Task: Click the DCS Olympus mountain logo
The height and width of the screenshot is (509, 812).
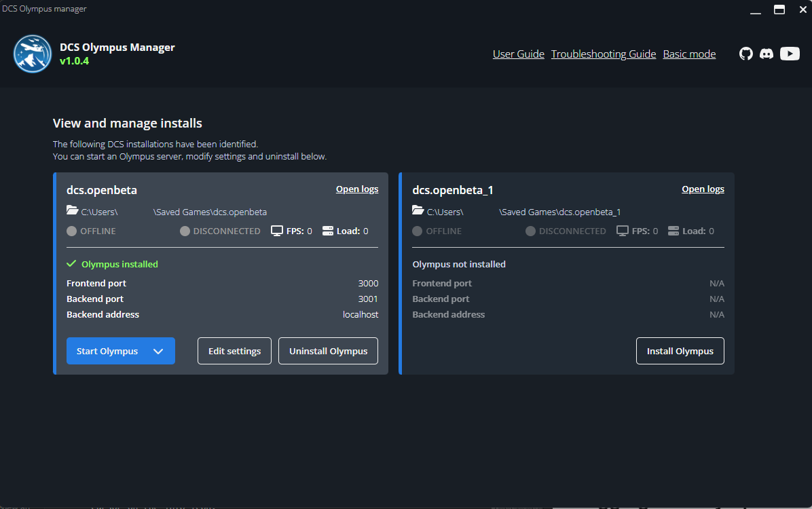Action: [x=33, y=54]
